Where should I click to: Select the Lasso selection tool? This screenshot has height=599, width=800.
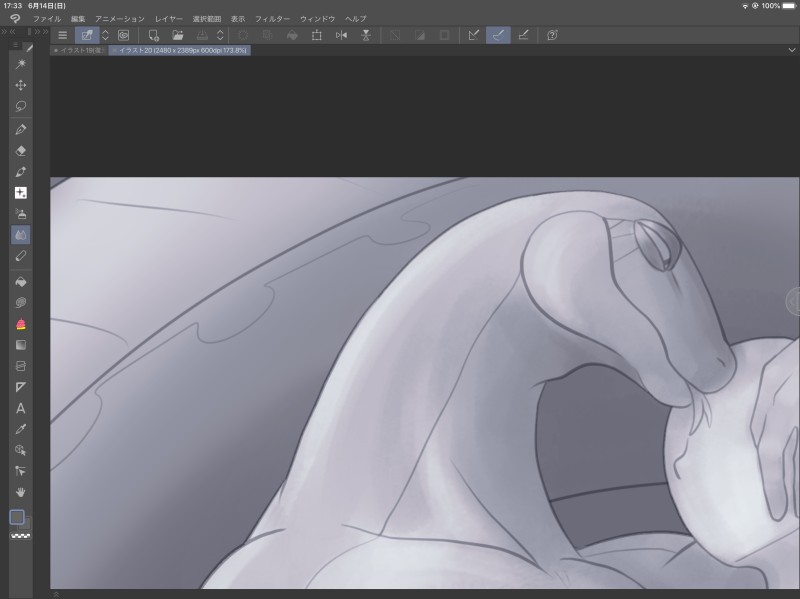point(21,106)
